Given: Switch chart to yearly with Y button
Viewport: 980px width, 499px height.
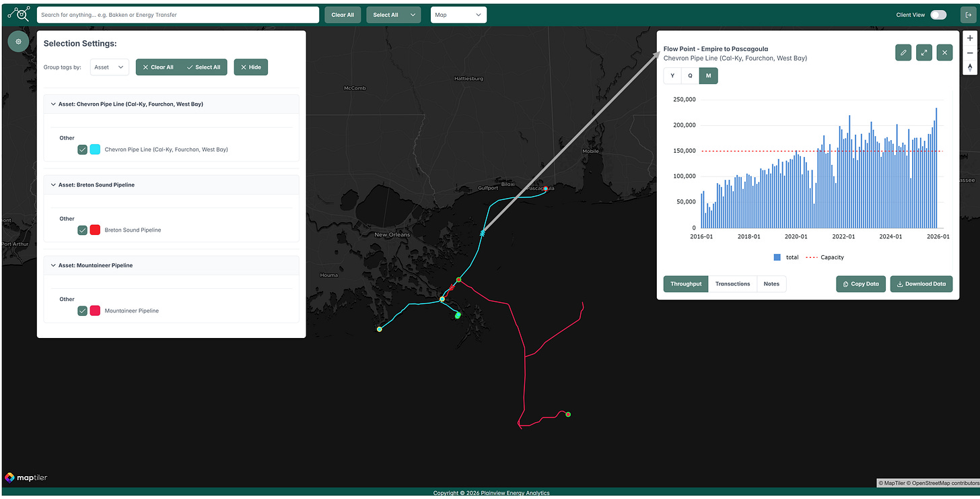Looking at the screenshot, I should (672, 76).
